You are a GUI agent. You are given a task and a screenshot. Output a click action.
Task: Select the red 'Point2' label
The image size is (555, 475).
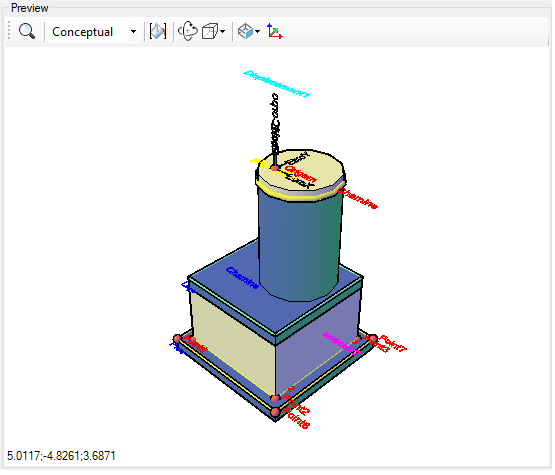click(297, 404)
